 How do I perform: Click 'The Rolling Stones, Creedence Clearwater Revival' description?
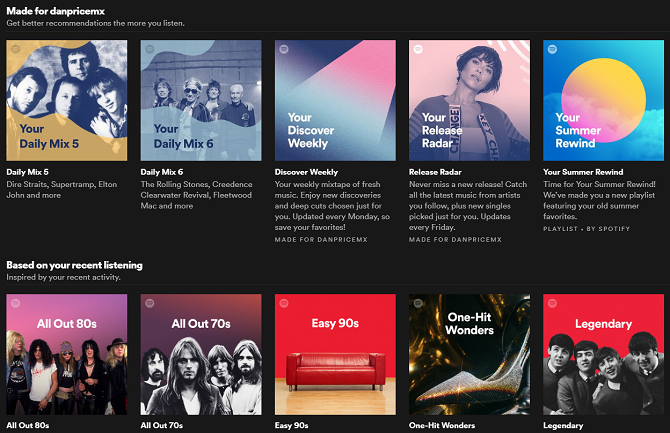[x=197, y=195]
